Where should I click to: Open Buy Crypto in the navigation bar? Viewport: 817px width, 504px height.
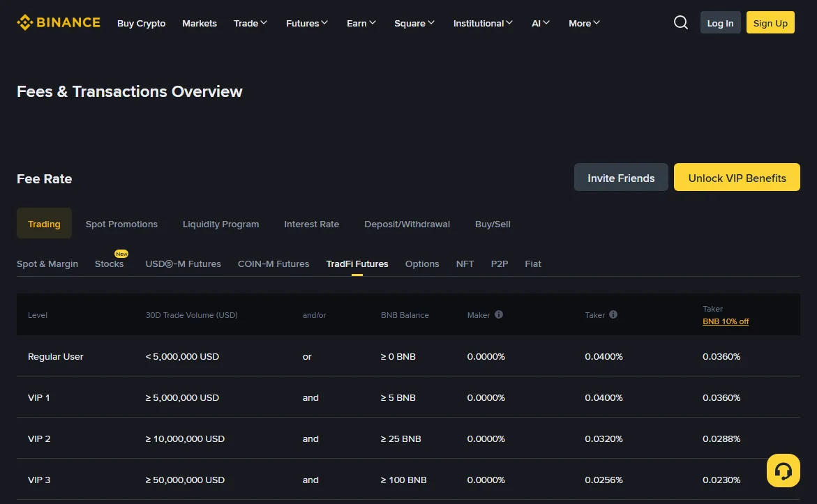[x=141, y=23]
